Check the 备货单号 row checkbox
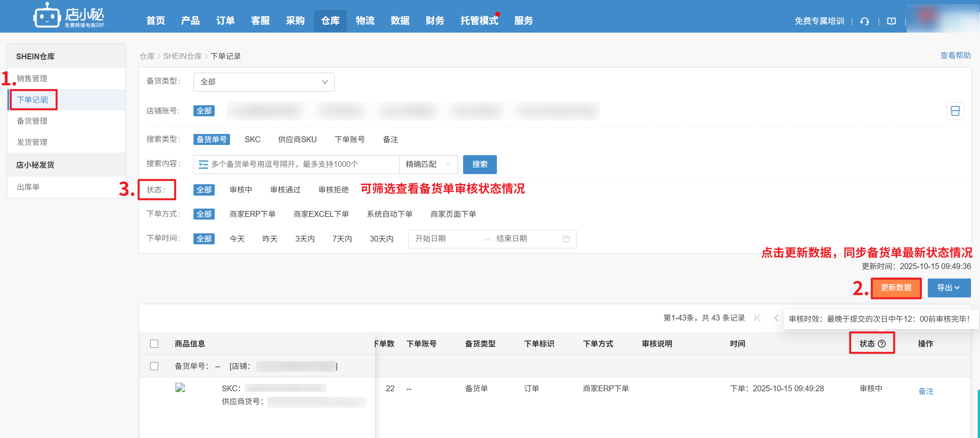The height and width of the screenshot is (438, 980). (154, 366)
